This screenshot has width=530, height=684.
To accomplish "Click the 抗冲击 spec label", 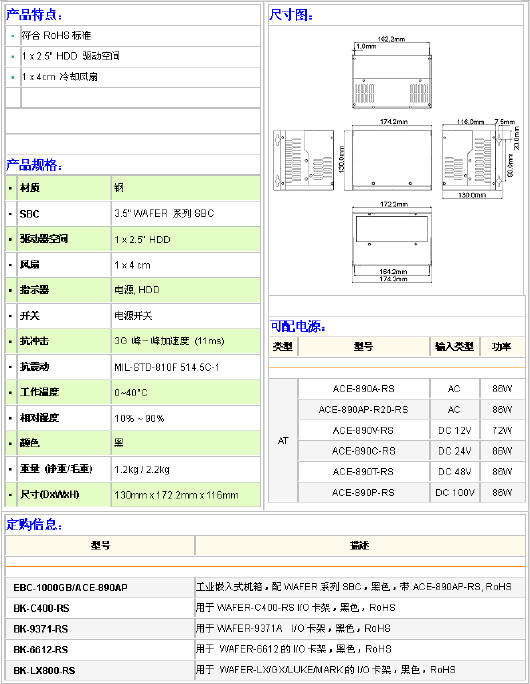I will point(34,341).
